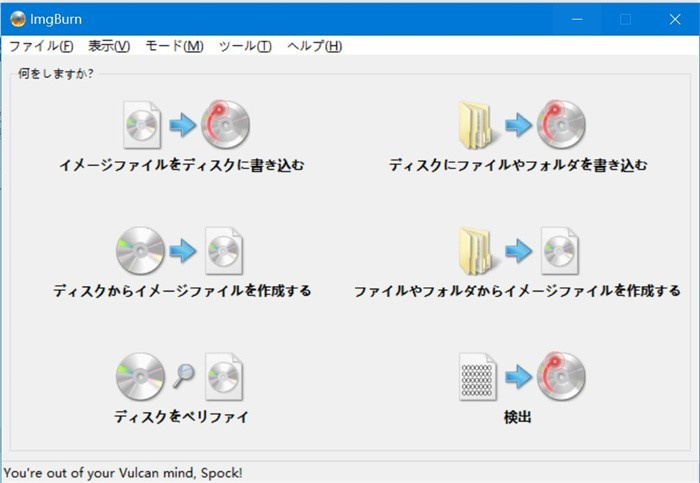Open the ツール(T) menu
The height and width of the screenshot is (483, 700).
tap(245, 46)
